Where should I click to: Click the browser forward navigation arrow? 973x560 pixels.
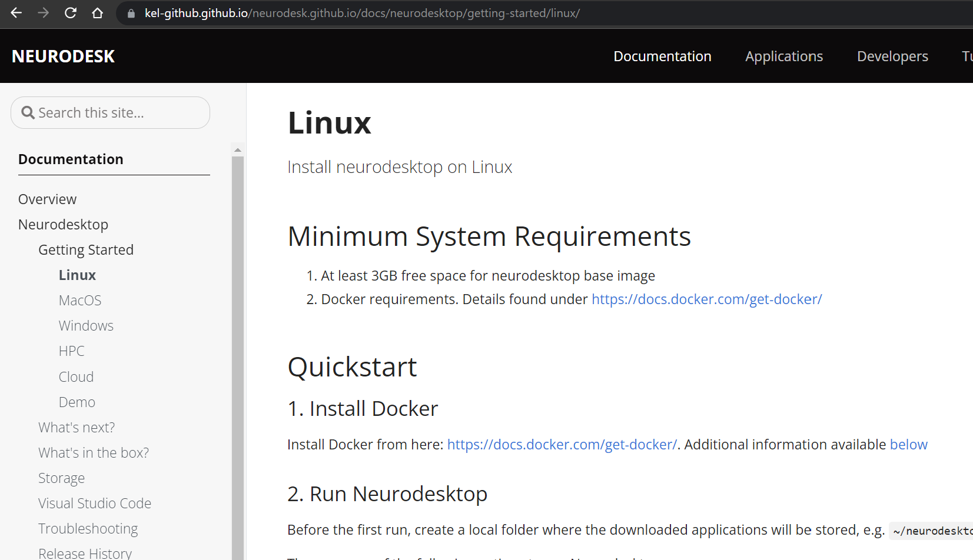click(x=43, y=13)
